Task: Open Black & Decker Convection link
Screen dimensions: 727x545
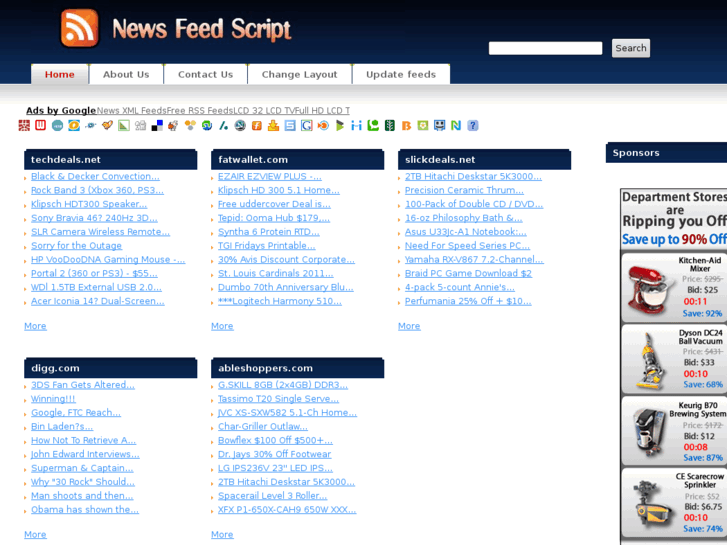Action: pos(95,176)
